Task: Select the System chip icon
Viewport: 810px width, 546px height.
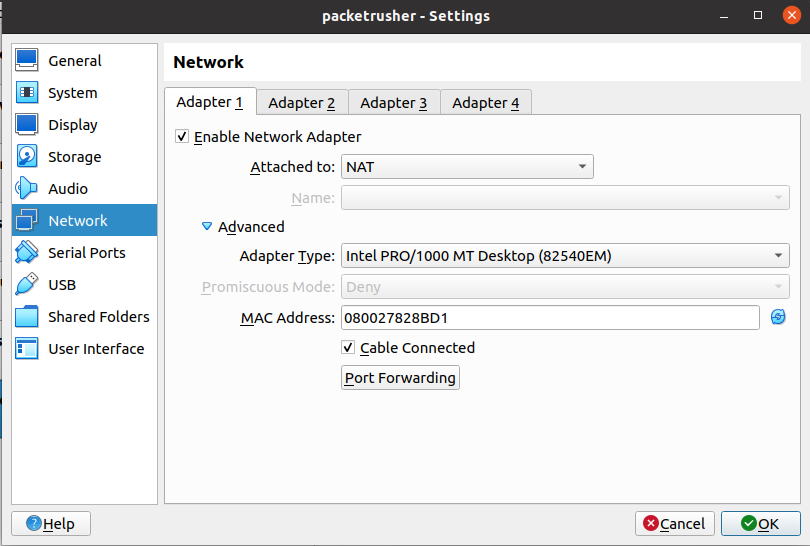Action: [x=26, y=92]
